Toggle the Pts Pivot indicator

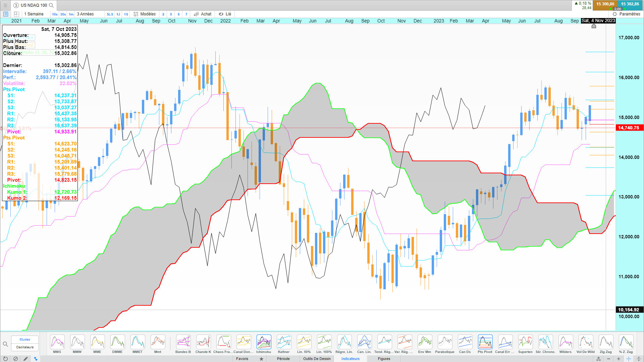pyautogui.click(x=485, y=342)
